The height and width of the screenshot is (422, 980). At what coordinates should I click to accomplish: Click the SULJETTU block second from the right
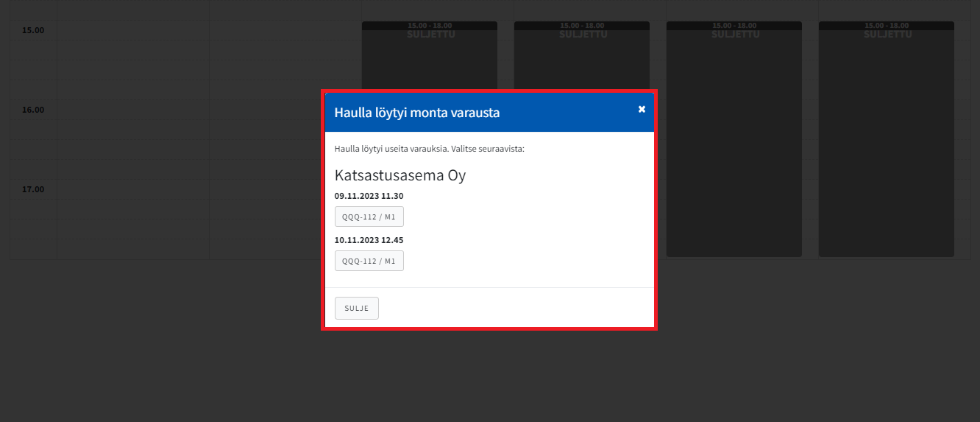pos(734,139)
